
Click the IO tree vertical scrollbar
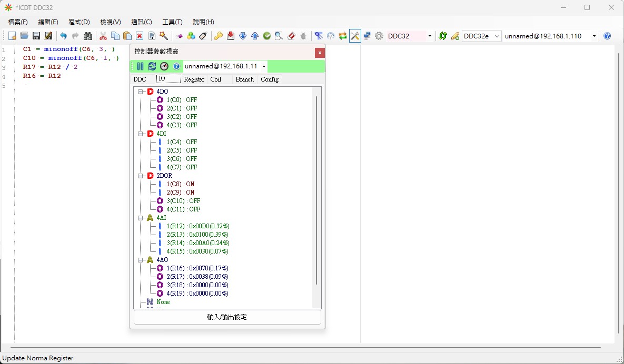point(317,190)
